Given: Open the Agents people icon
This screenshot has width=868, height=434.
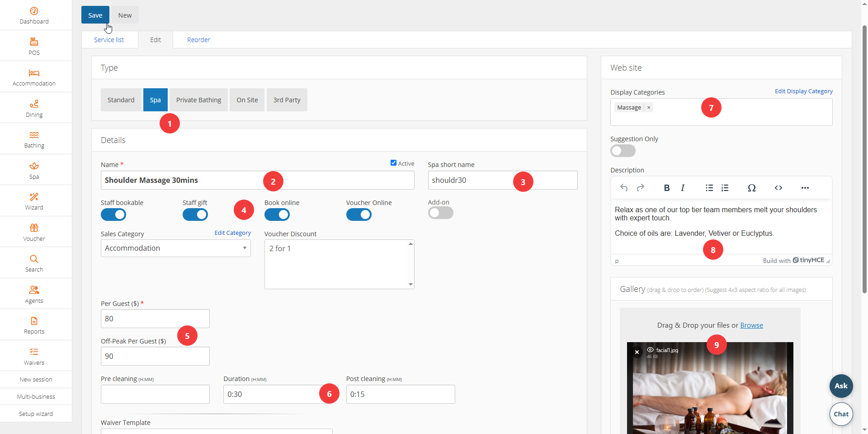Looking at the screenshot, I should coord(34,290).
